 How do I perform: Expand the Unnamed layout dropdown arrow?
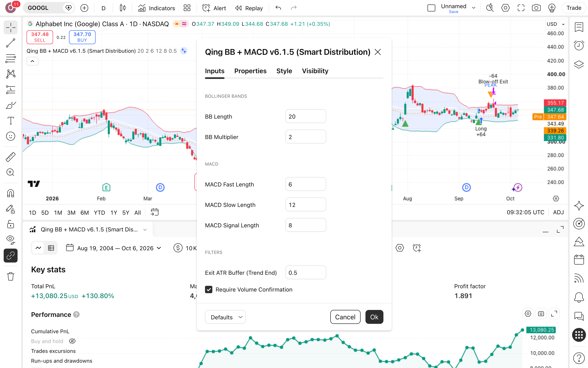point(473,8)
